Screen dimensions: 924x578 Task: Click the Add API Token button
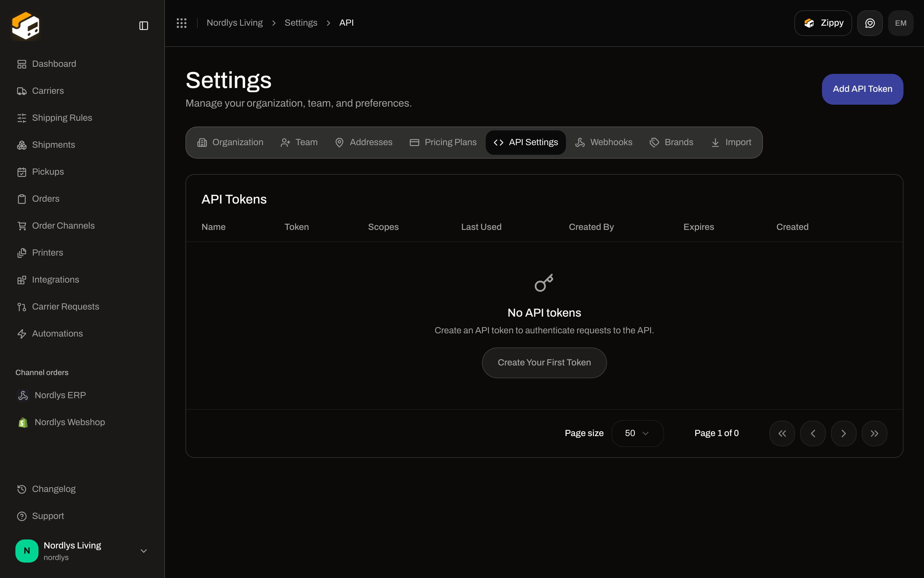pyautogui.click(x=862, y=89)
